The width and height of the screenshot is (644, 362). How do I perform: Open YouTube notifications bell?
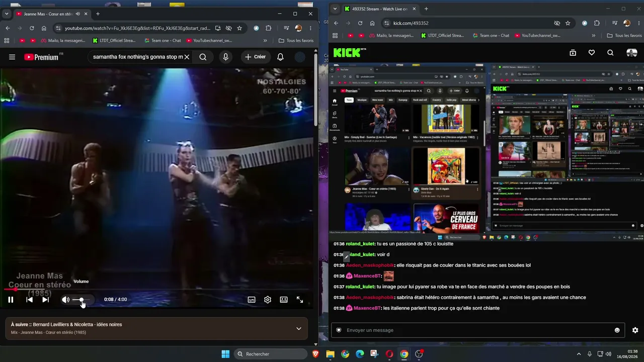[280, 57]
